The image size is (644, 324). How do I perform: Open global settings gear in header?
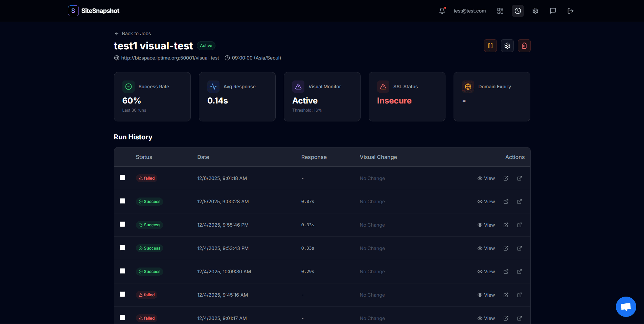point(535,11)
